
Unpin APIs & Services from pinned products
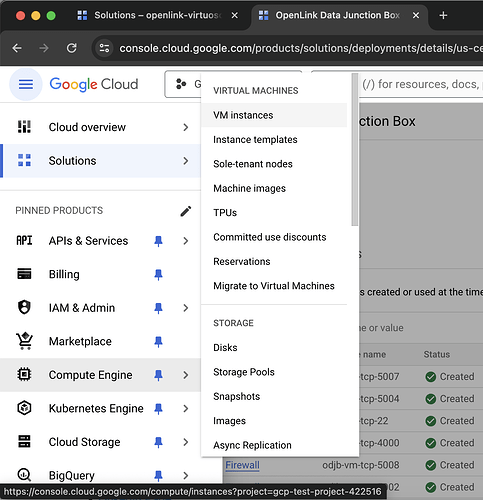click(158, 241)
